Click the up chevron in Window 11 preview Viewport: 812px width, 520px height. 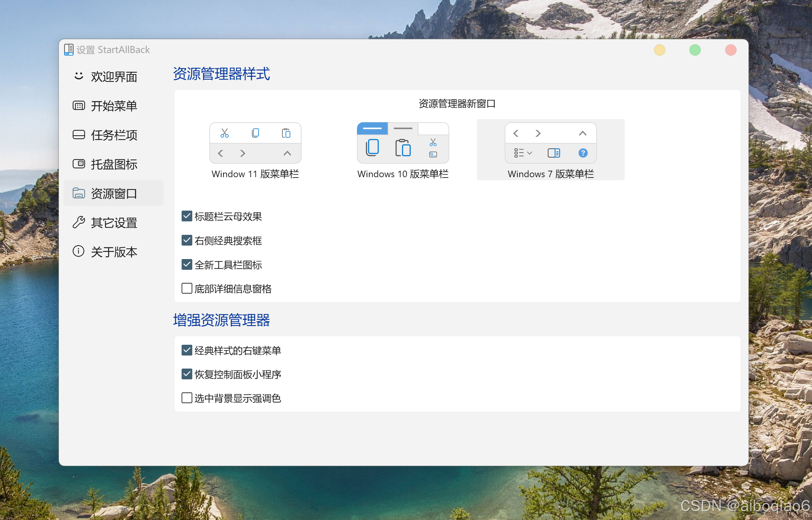point(287,153)
